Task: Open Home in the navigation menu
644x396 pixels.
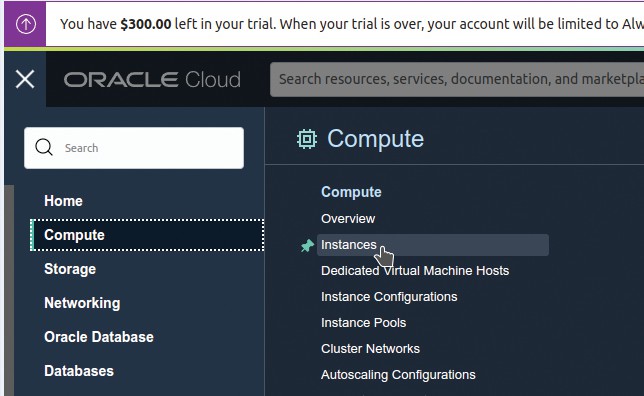Action: tap(63, 201)
